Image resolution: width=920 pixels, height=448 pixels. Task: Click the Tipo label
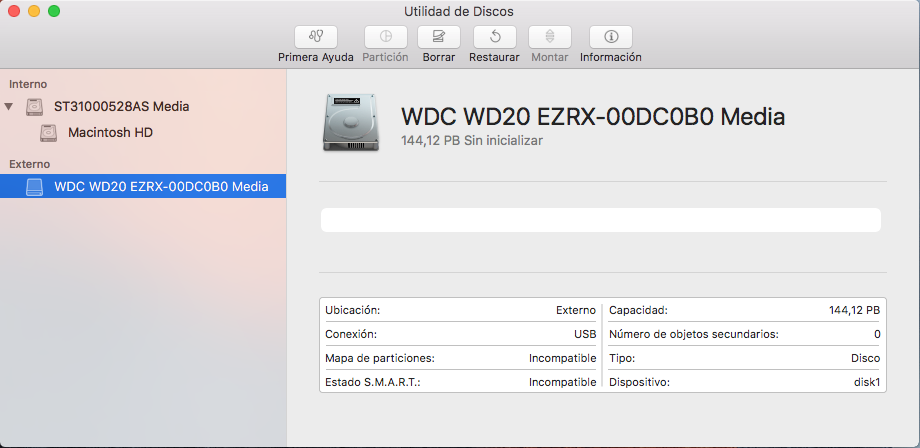point(622,358)
